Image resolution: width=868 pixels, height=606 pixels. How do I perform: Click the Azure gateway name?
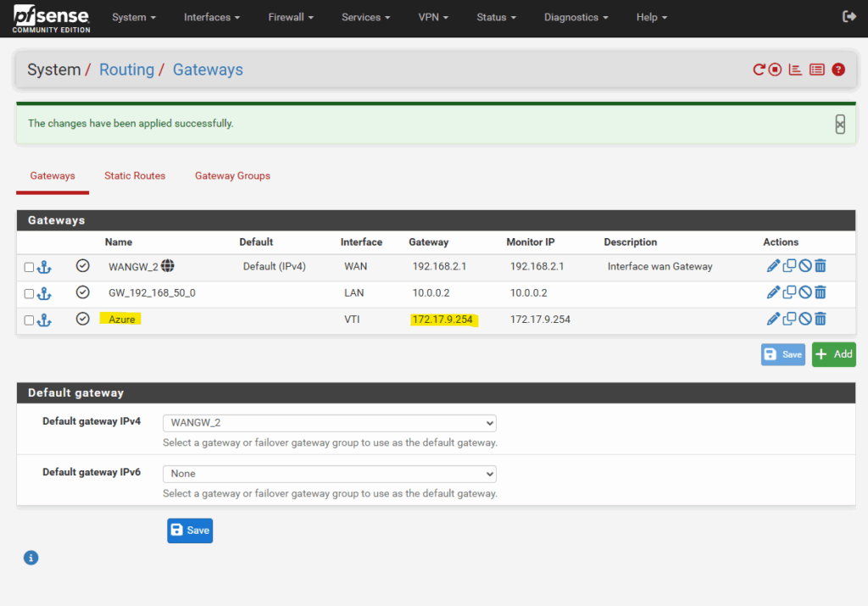[121, 320]
